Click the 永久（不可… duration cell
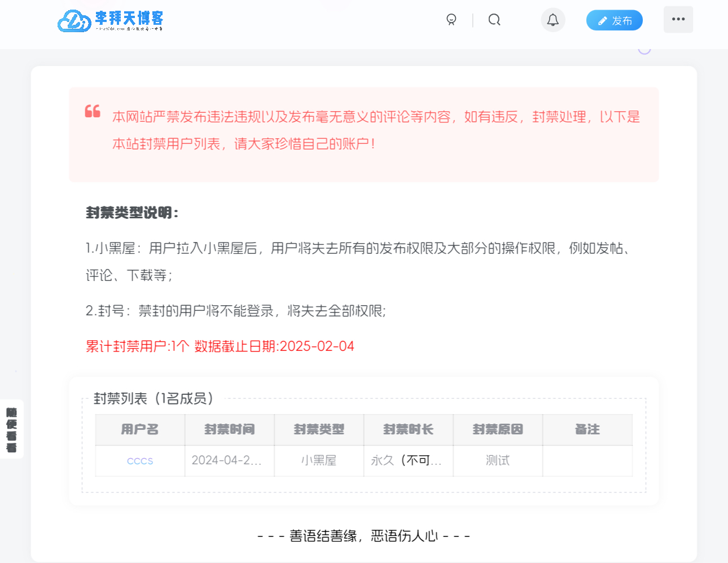This screenshot has height=563, width=728. coord(409,461)
